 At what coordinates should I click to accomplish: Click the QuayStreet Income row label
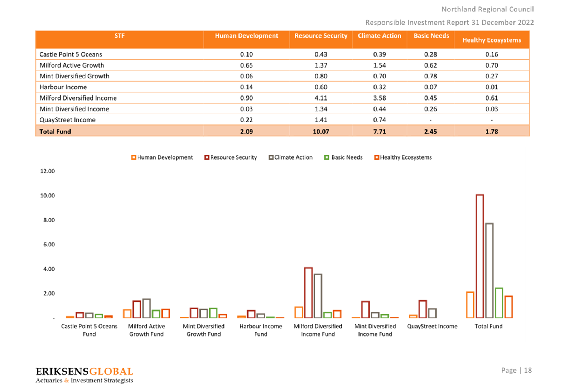pos(67,120)
